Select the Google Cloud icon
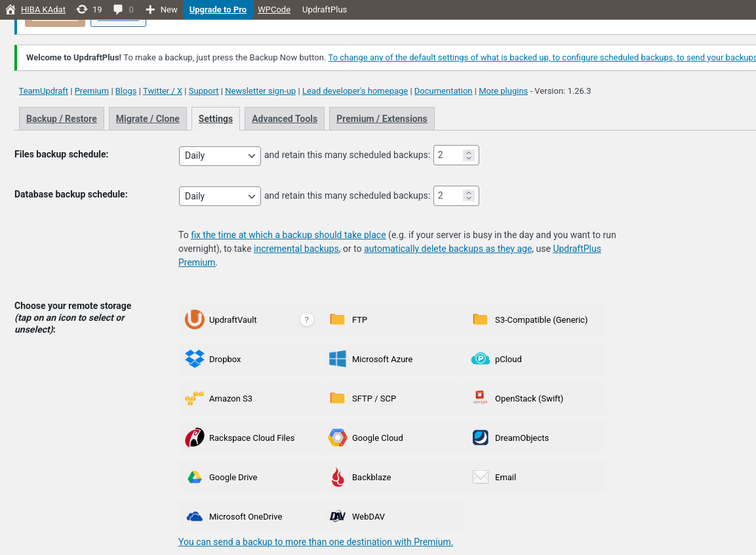The width and height of the screenshot is (756, 555). click(337, 438)
